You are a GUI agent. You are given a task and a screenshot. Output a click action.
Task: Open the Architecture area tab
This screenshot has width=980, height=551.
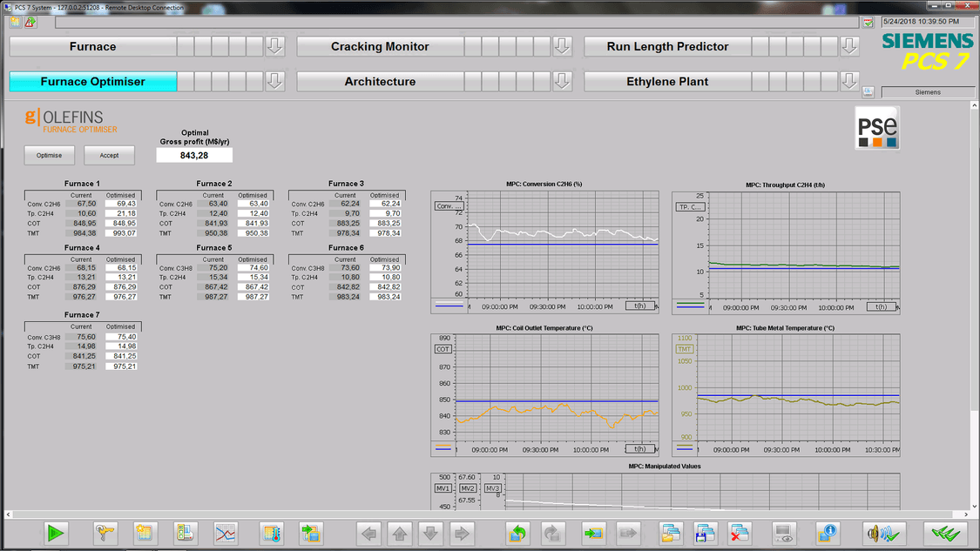(x=380, y=81)
